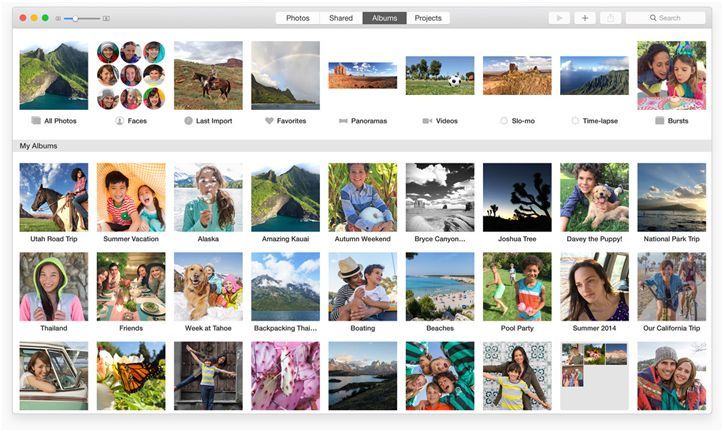Open the Slo-mo desert thumbnail

tap(517, 75)
